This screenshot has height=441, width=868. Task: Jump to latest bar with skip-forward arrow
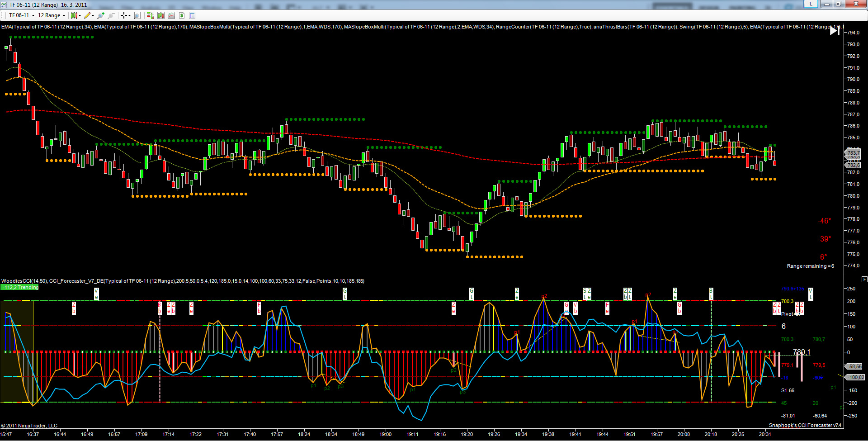(835, 31)
